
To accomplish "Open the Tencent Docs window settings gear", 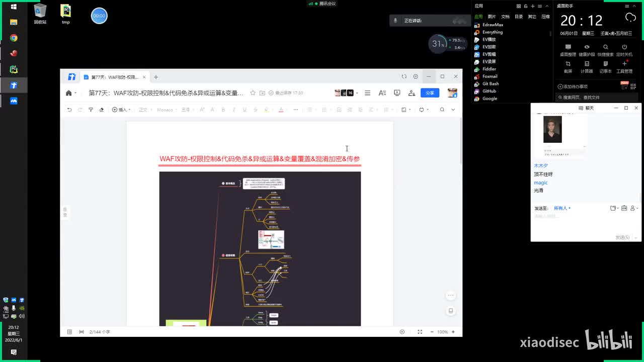I will point(416,76).
